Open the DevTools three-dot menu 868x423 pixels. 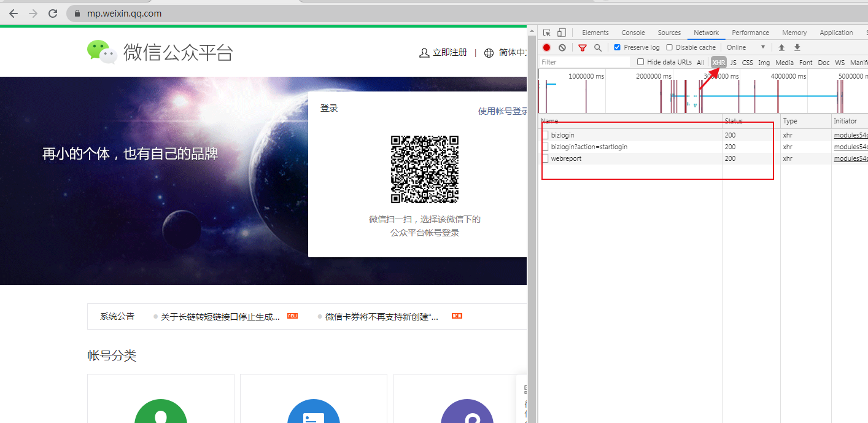click(x=866, y=32)
